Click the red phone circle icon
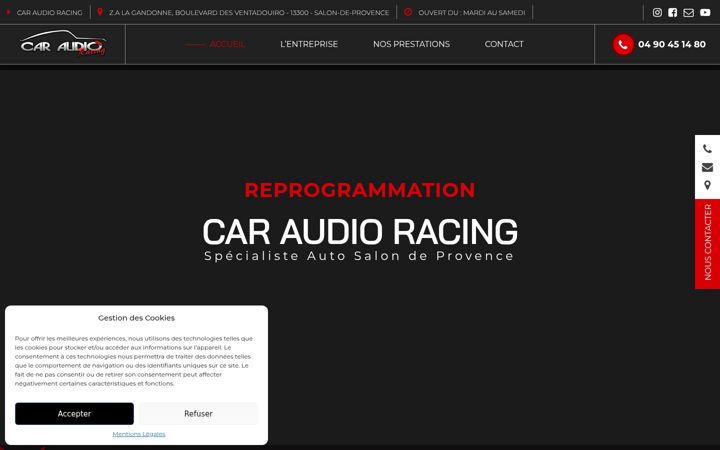Image resolution: width=720 pixels, height=450 pixels. point(623,45)
